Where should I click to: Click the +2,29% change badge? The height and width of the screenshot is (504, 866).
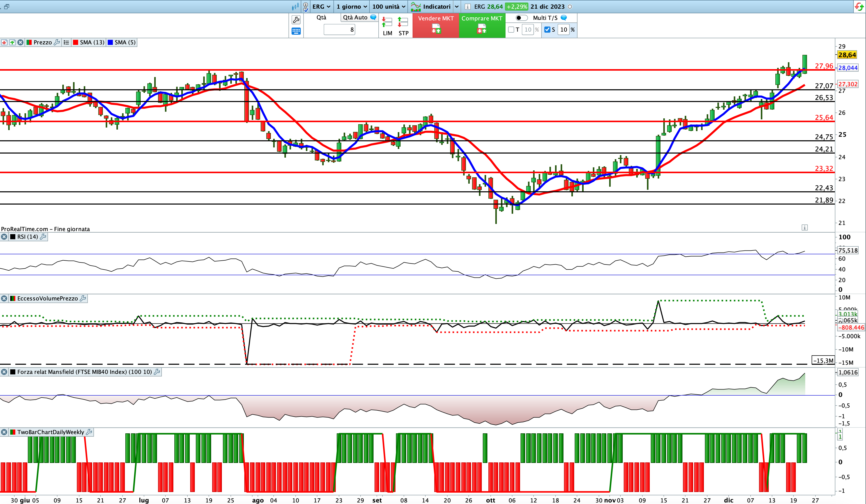pos(516,7)
